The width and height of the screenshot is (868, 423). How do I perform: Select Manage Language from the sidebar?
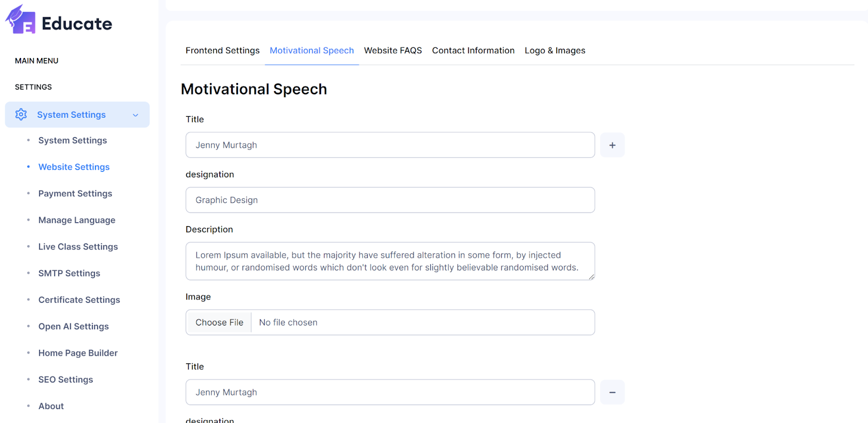(x=76, y=220)
